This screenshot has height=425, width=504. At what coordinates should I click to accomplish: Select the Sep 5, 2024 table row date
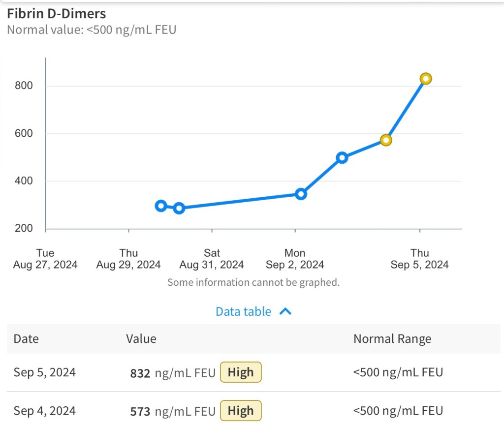click(x=45, y=372)
